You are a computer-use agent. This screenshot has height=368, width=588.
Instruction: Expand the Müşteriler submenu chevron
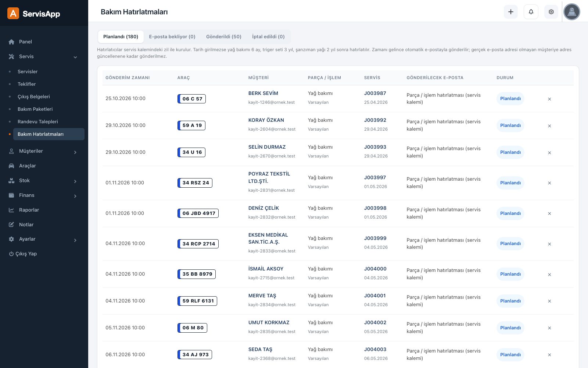tap(75, 152)
